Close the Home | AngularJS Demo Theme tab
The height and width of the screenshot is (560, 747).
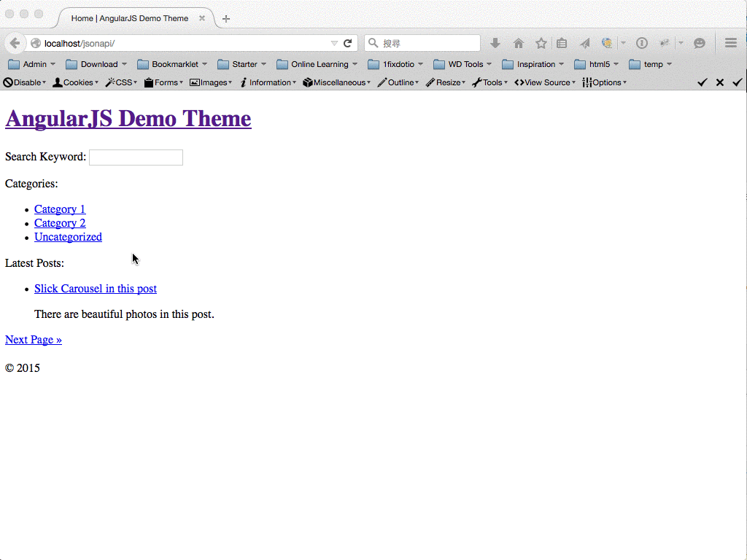pos(202,18)
